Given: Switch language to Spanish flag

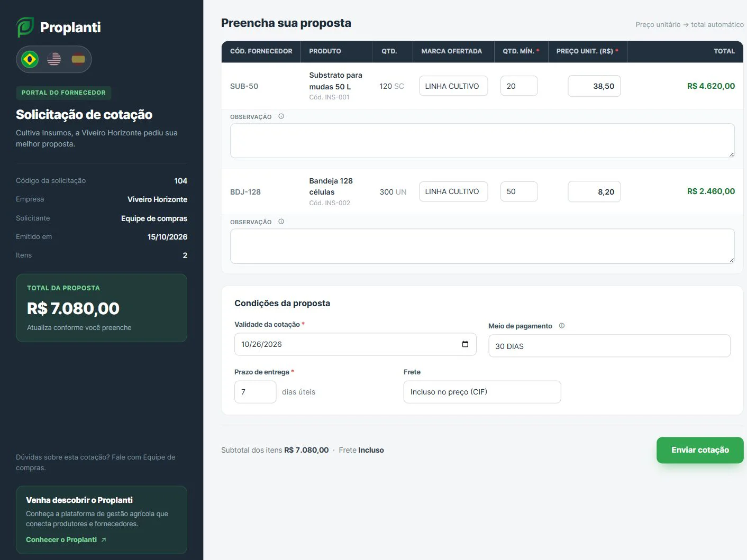Looking at the screenshot, I should click(x=78, y=59).
